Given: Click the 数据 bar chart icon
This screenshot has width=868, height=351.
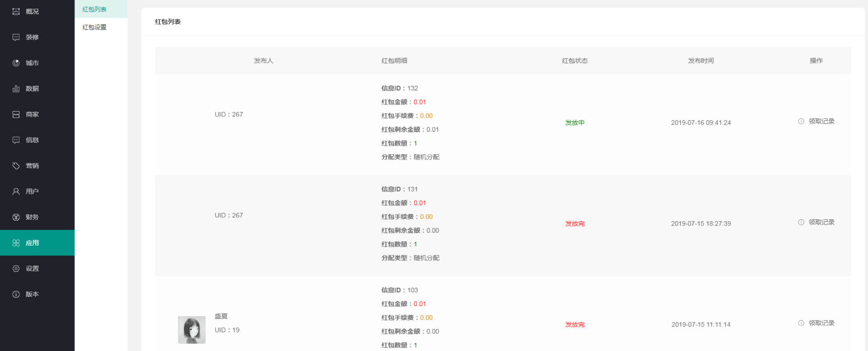Looking at the screenshot, I should pos(16,89).
